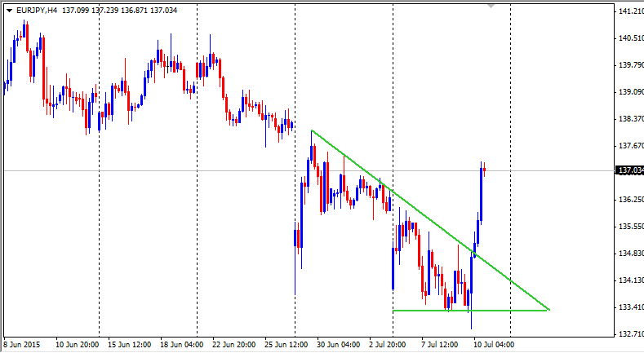The width and height of the screenshot is (644, 353).
Task: Click the 2 Jul 20:00 time label
Action: point(388,344)
